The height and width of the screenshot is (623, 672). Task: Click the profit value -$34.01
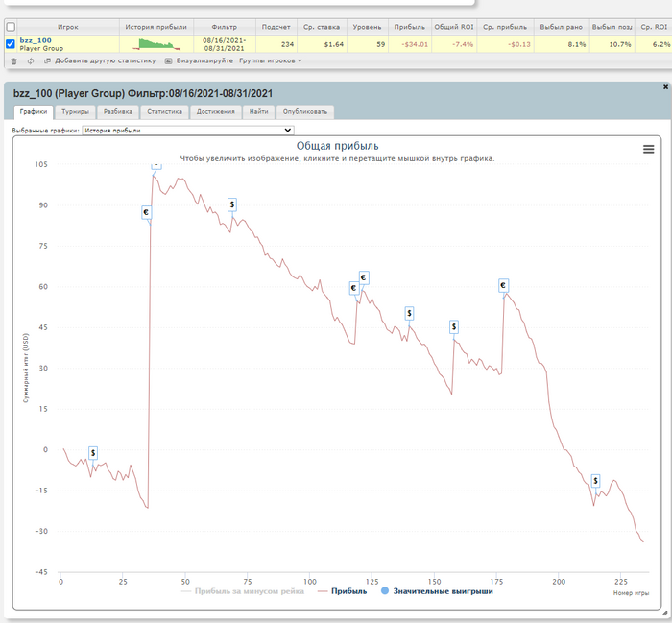[414, 44]
